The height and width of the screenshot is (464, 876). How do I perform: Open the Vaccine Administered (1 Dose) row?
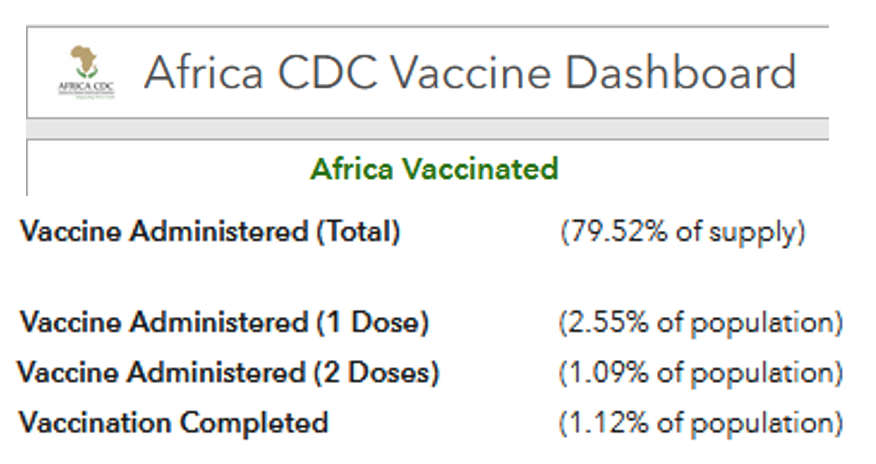pyautogui.click(x=224, y=323)
